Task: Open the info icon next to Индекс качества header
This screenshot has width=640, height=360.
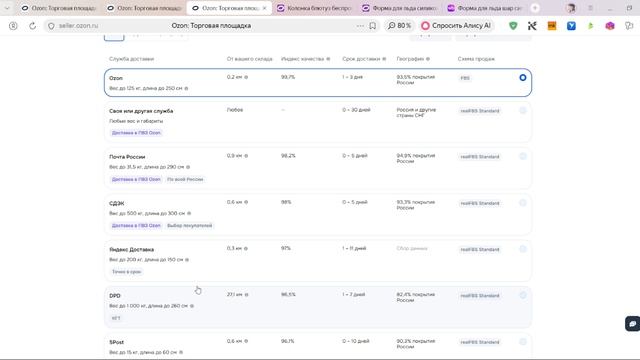Action: (328, 59)
